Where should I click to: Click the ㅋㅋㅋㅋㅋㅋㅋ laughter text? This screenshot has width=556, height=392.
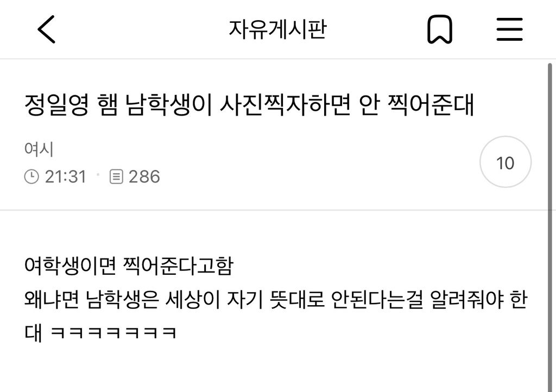113,333
